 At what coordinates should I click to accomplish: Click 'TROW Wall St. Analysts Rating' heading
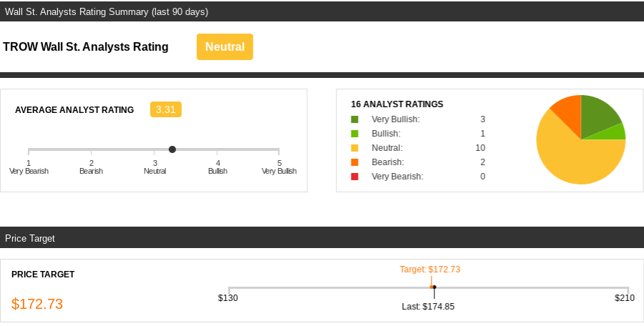click(86, 46)
